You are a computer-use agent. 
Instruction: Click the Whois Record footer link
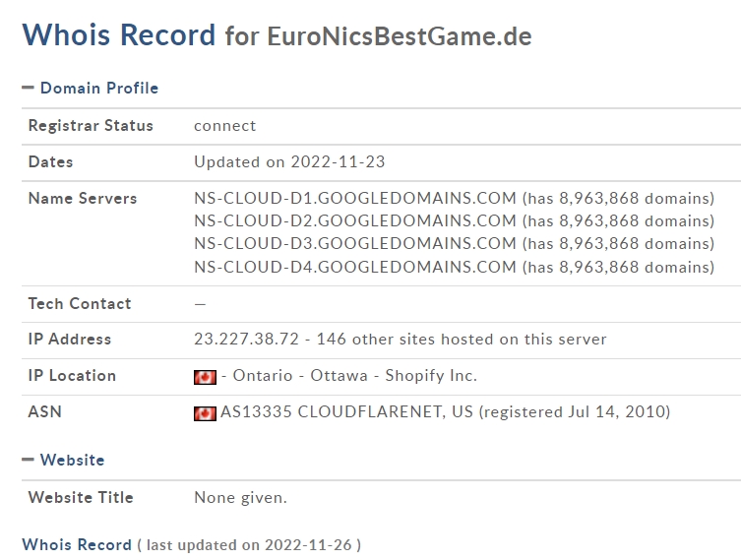point(77,544)
